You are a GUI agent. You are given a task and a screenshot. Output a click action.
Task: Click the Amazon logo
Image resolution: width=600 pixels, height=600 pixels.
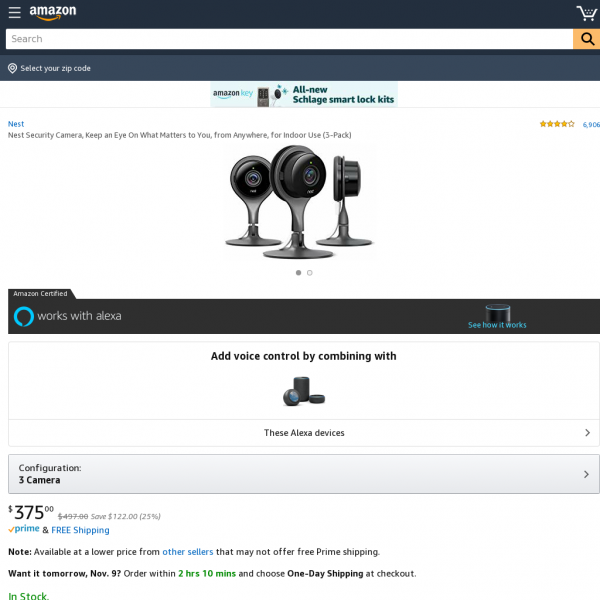pos(53,13)
